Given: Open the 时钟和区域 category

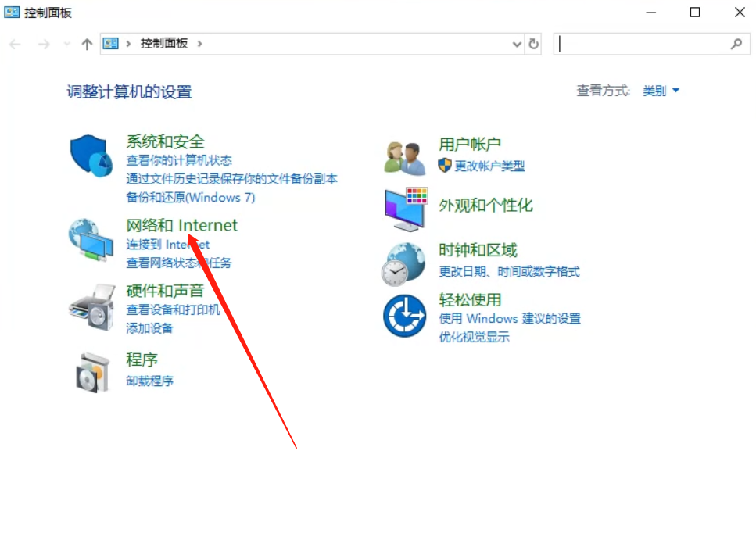Looking at the screenshot, I should point(478,250).
